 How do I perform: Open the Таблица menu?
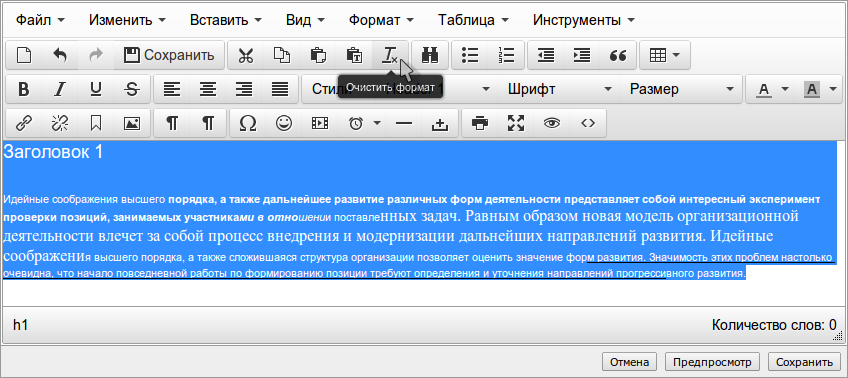point(474,21)
